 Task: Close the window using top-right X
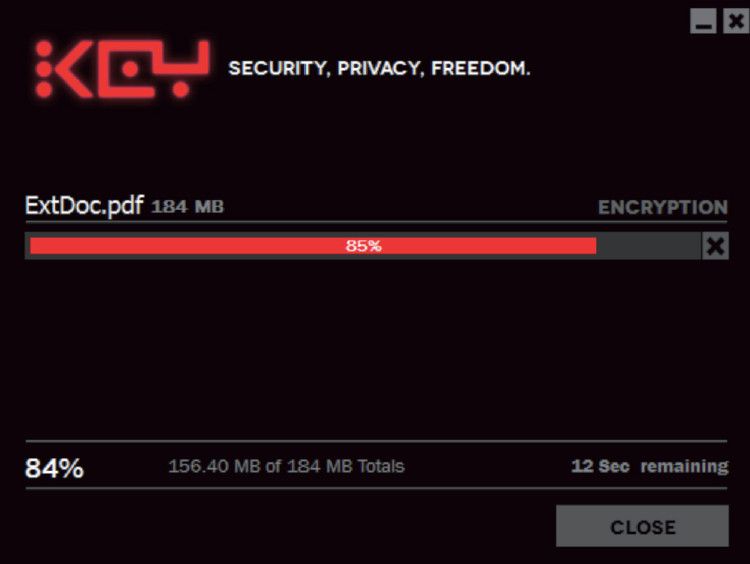(x=735, y=23)
